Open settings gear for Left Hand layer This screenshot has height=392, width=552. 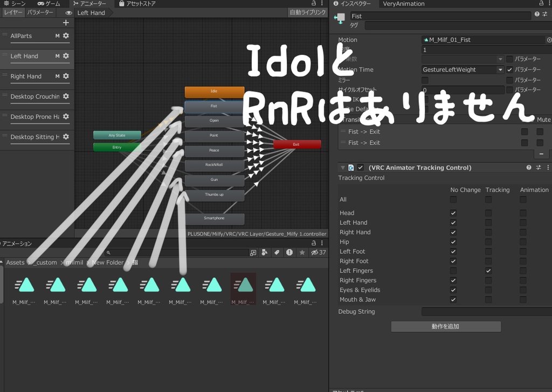click(x=66, y=56)
